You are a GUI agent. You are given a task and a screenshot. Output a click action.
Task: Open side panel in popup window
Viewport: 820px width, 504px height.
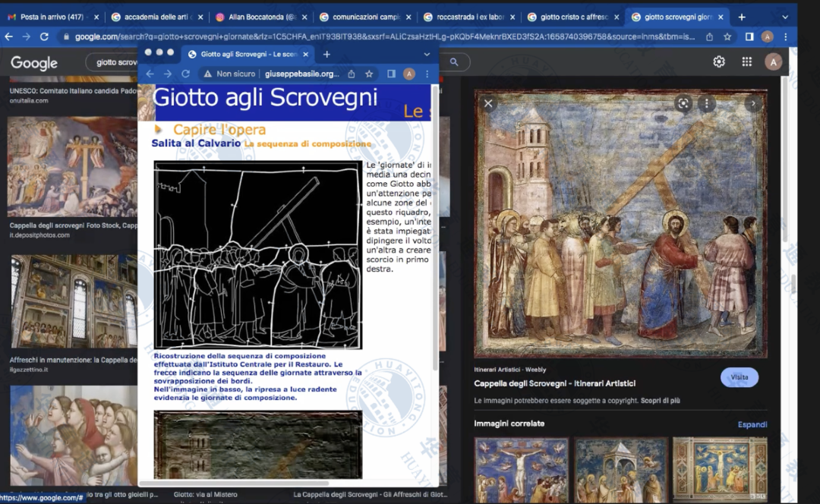(x=391, y=74)
